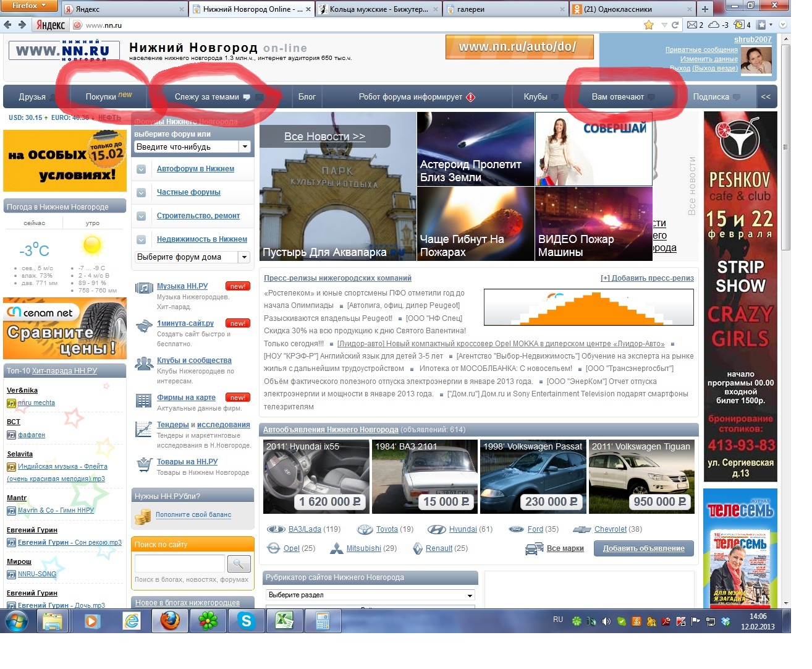Screen dimensions: 812x669
Task: Open Calculator from the taskbar
Action: coord(323,620)
